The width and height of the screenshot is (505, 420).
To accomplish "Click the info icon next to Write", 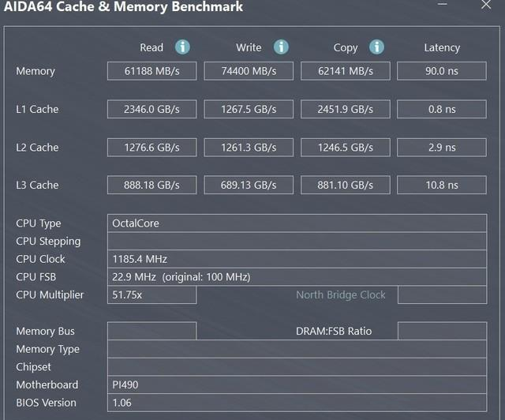I will click(x=281, y=47).
